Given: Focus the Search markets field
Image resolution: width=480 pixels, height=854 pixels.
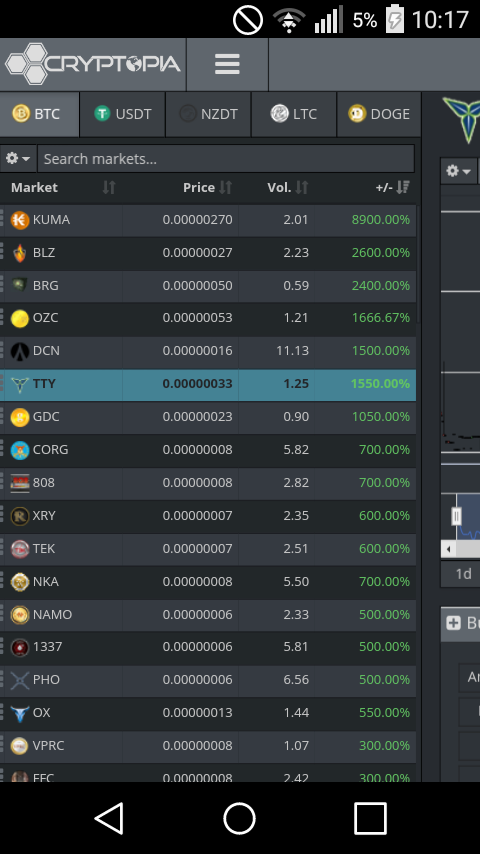Looking at the screenshot, I should coord(226,158).
